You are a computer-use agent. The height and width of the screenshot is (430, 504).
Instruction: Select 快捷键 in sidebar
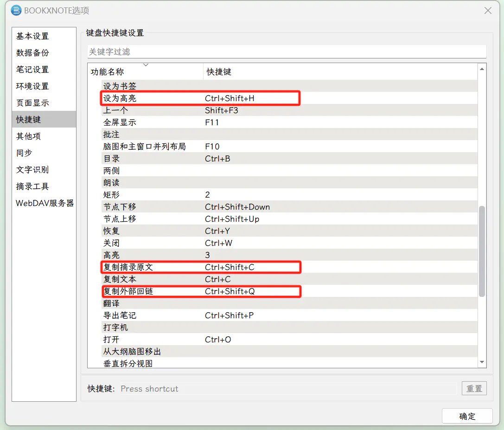pyautogui.click(x=44, y=119)
